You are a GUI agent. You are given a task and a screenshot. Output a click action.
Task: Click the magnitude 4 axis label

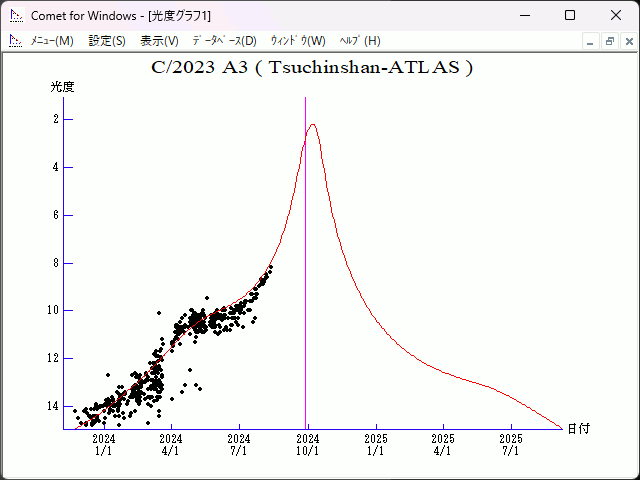click(x=56, y=167)
